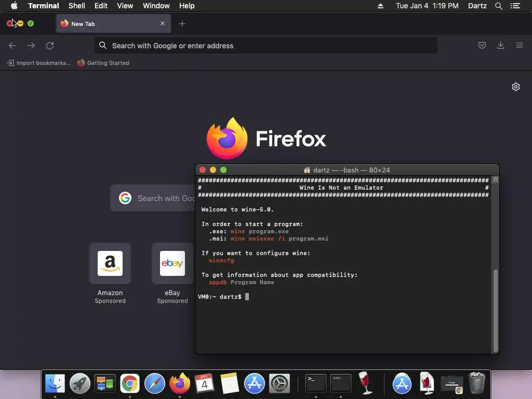Open the exec terminal icon in dock
Image resolution: width=532 pixels, height=399 pixels.
[341, 383]
